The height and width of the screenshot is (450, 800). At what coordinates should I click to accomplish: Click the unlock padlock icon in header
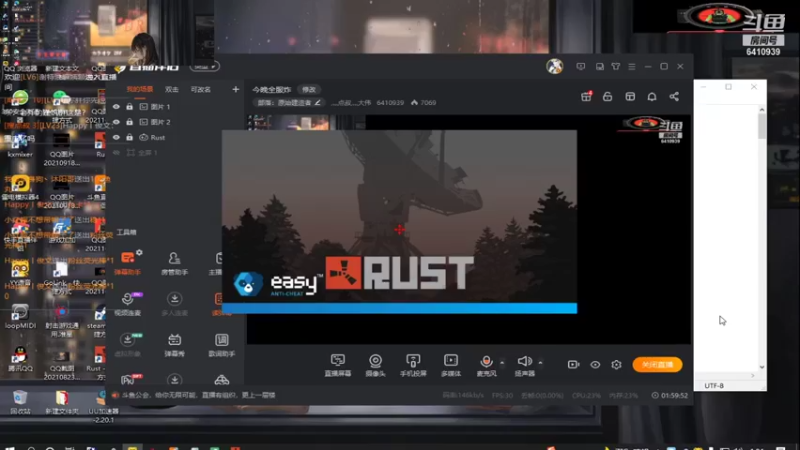pos(607,96)
